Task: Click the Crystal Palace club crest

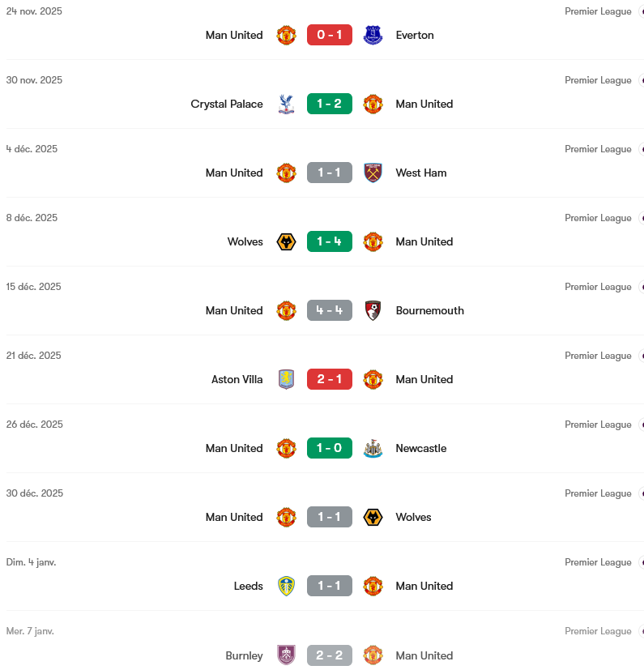Action: coord(286,104)
